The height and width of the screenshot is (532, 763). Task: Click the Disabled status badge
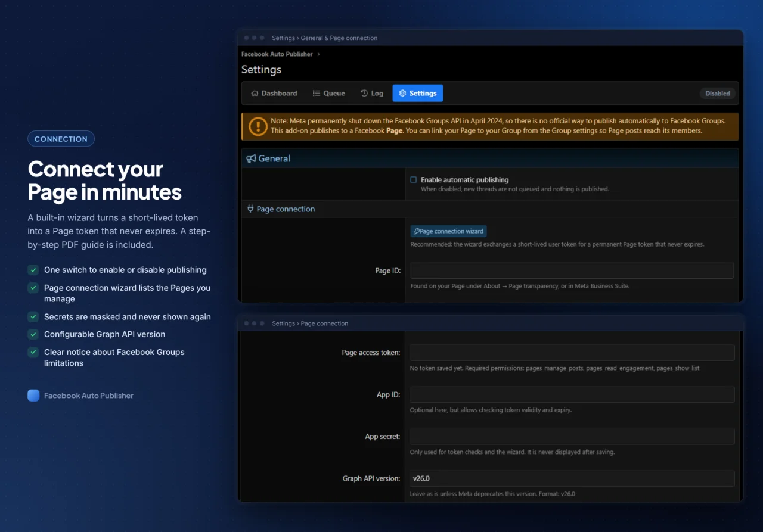pos(718,94)
